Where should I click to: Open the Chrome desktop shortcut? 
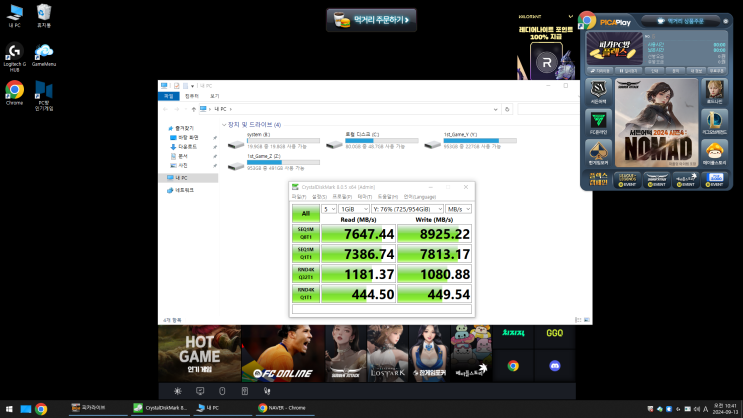point(14,93)
